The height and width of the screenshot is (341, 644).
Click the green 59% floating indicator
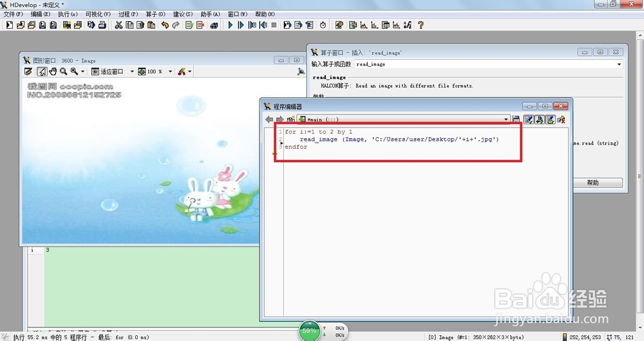point(309,331)
